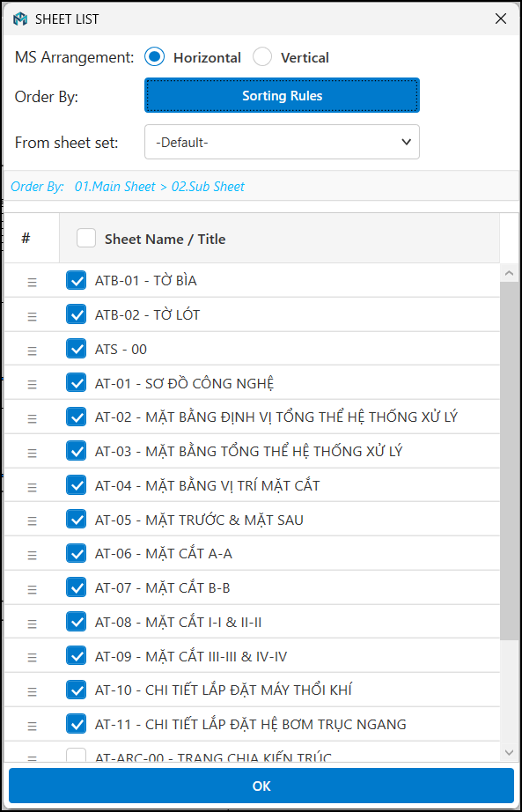Select the row text 'ATS - 00'
Screen dimensions: 522x812
pos(121,349)
